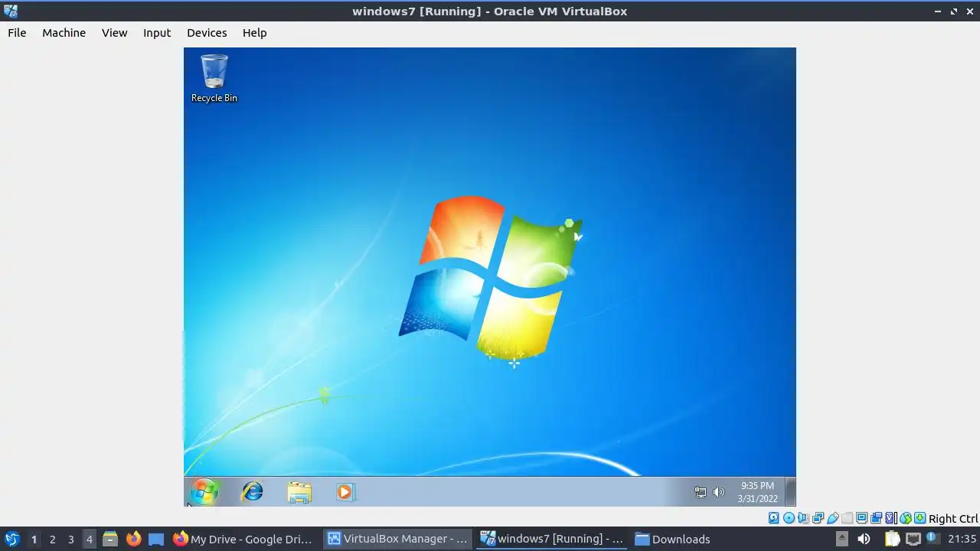Switch to VirtualBox Manager taskbar entry
This screenshot has width=980, height=551.
tap(397, 539)
